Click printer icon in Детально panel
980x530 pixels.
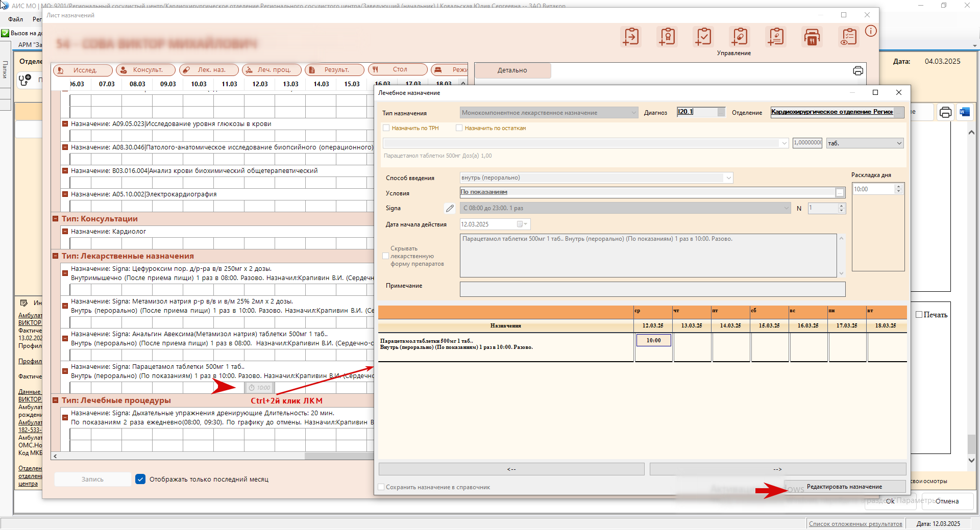click(858, 71)
